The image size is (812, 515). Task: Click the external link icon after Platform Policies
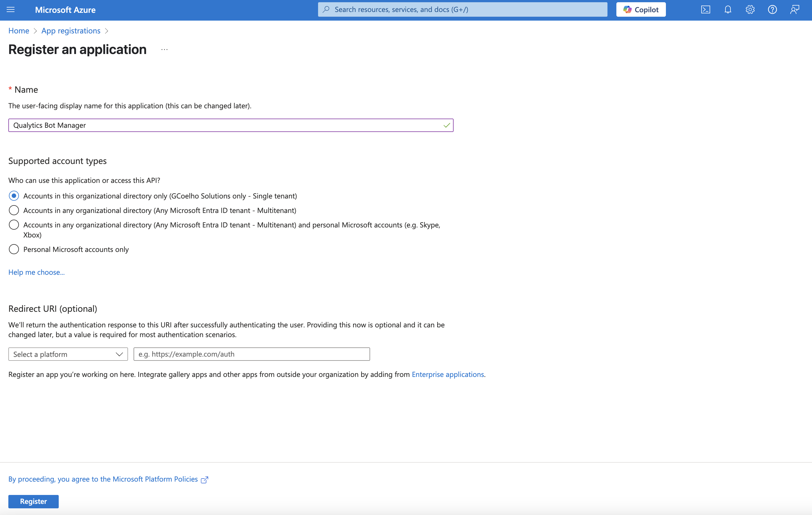point(204,480)
